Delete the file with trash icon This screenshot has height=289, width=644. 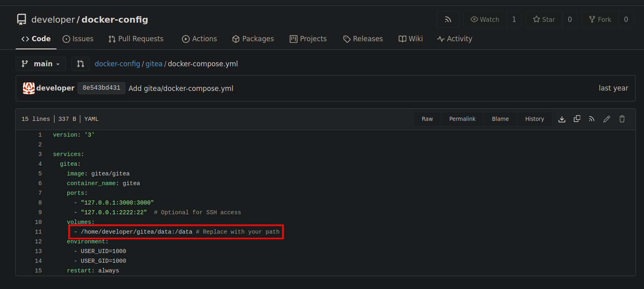[622, 119]
